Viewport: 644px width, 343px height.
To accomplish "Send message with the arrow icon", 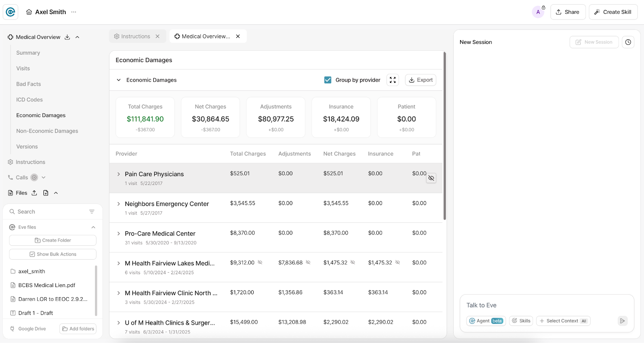I will pos(622,321).
